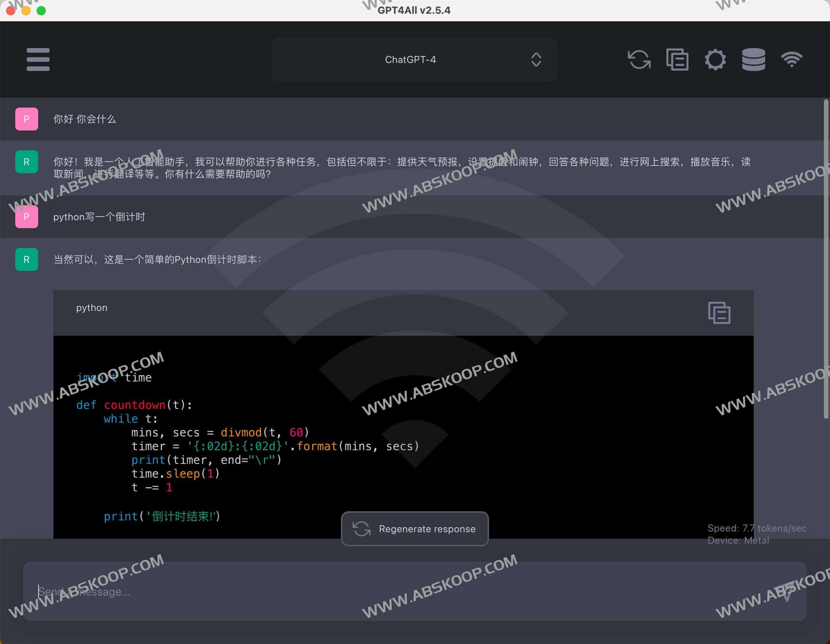Click the model selector up-down chevrons

click(536, 60)
